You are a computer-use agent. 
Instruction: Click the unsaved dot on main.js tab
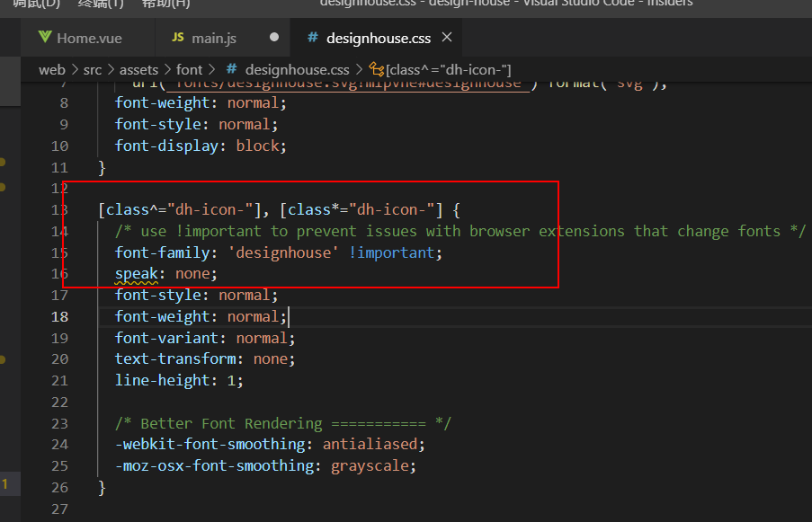tap(274, 38)
